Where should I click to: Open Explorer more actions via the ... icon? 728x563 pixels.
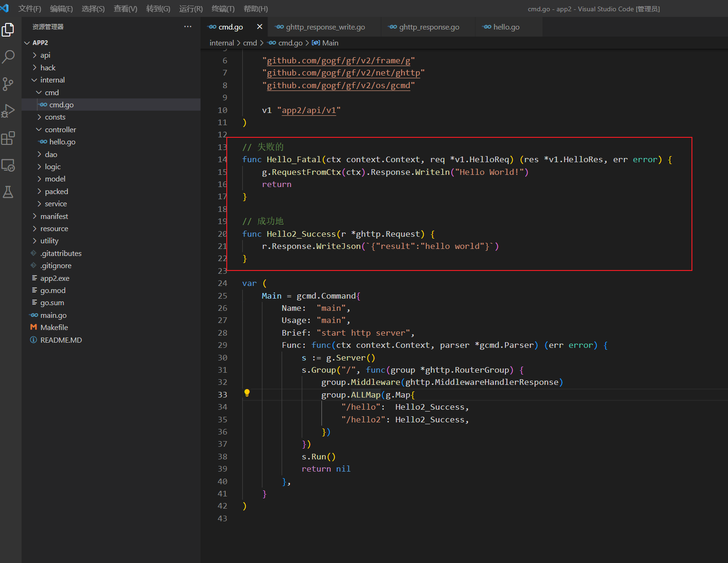tap(188, 27)
